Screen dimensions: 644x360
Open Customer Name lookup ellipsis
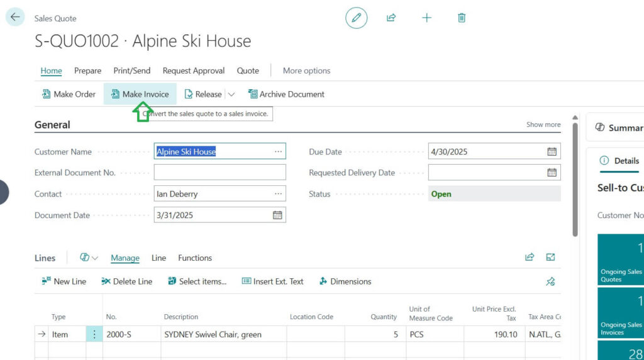[x=279, y=151]
